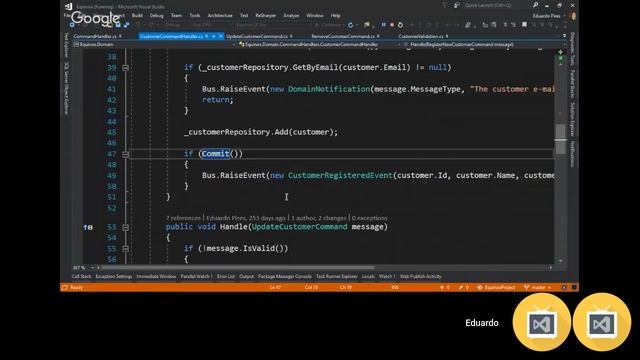Image resolution: width=640 pixels, height=360 pixels.
Task: Click the 7 references CodeLens link
Action: pyautogui.click(x=183, y=218)
